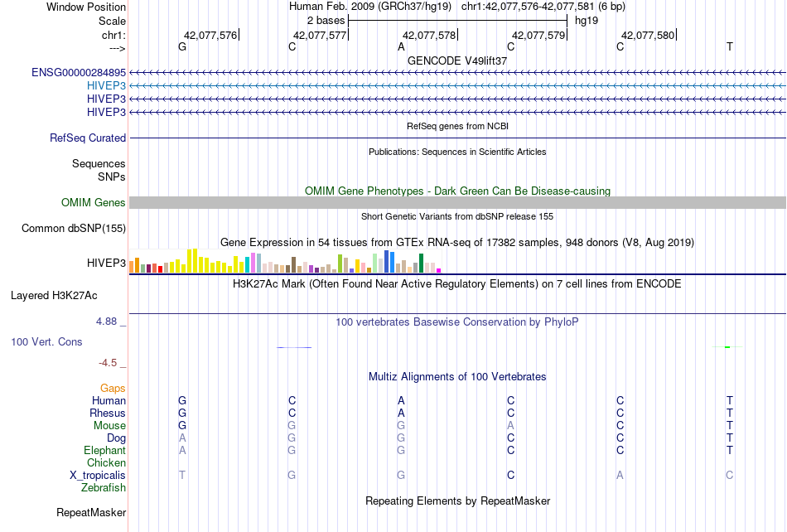Click the chr1: ruler label

113,35
